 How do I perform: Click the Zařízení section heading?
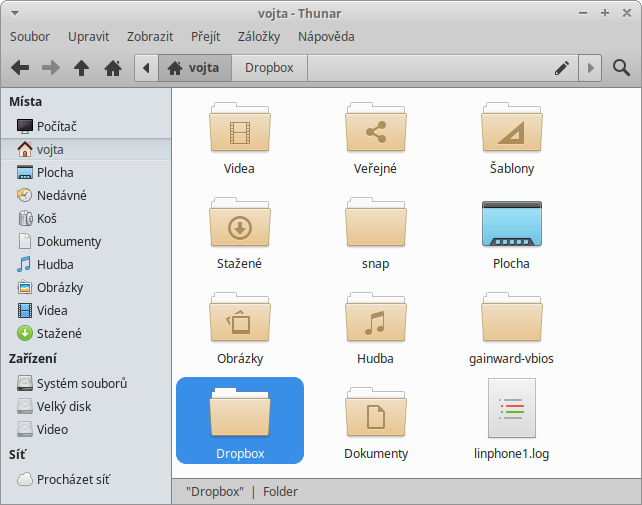coord(33,359)
